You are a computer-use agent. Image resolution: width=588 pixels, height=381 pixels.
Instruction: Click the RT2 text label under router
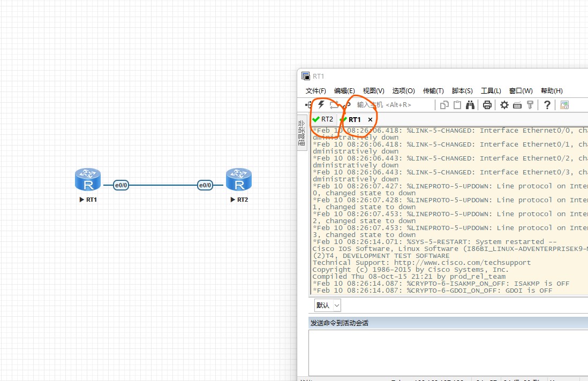tap(243, 200)
